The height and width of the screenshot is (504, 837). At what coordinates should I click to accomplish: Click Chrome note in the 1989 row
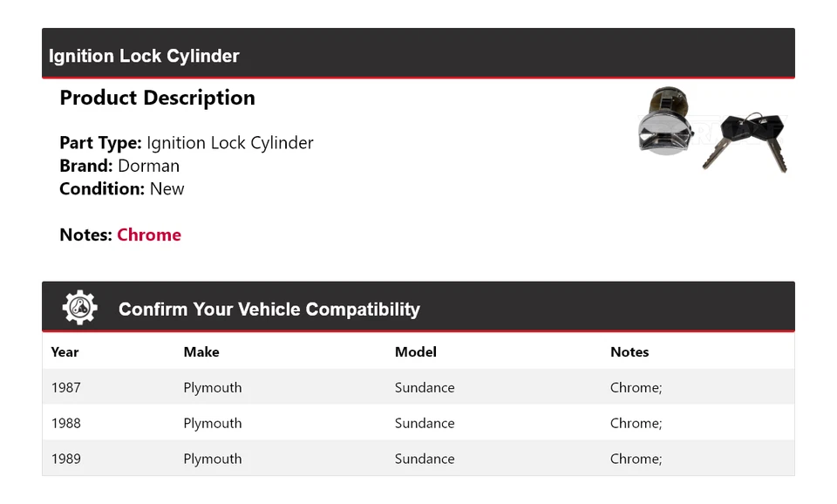click(x=636, y=460)
